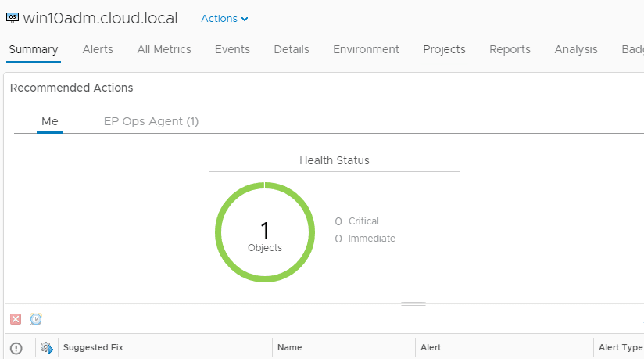Select the EP Ops Agent (1) sub-tab
This screenshot has width=644, height=359.
pyautogui.click(x=151, y=121)
